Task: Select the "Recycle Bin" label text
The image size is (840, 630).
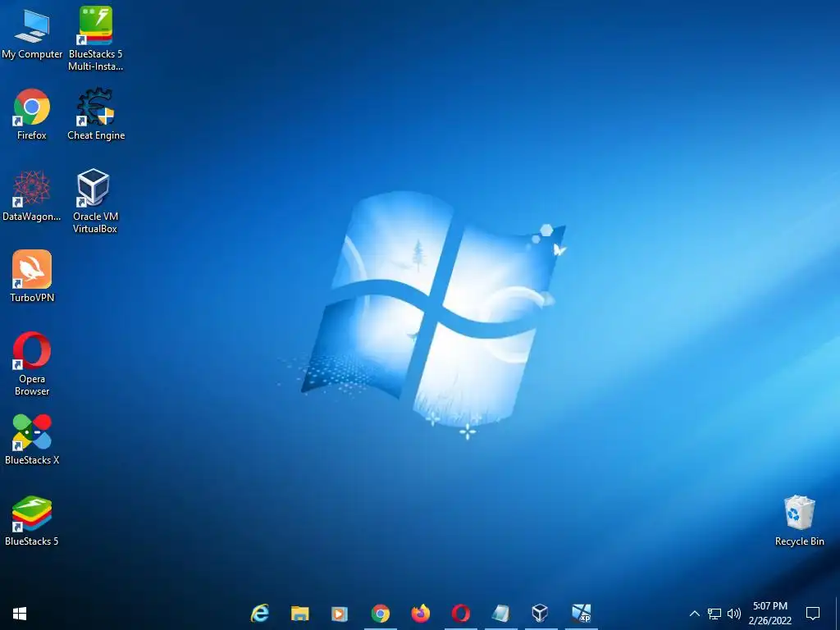Action: coord(799,541)
